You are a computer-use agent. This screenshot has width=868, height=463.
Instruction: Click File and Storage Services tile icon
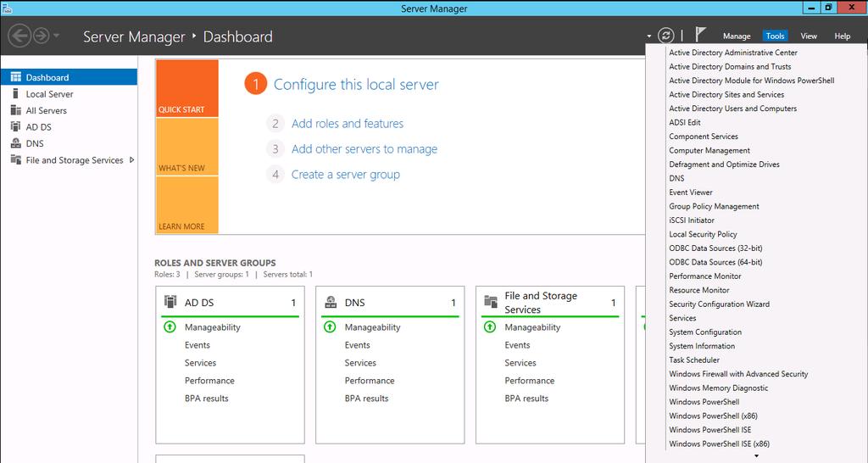click(x=491, y=301)
